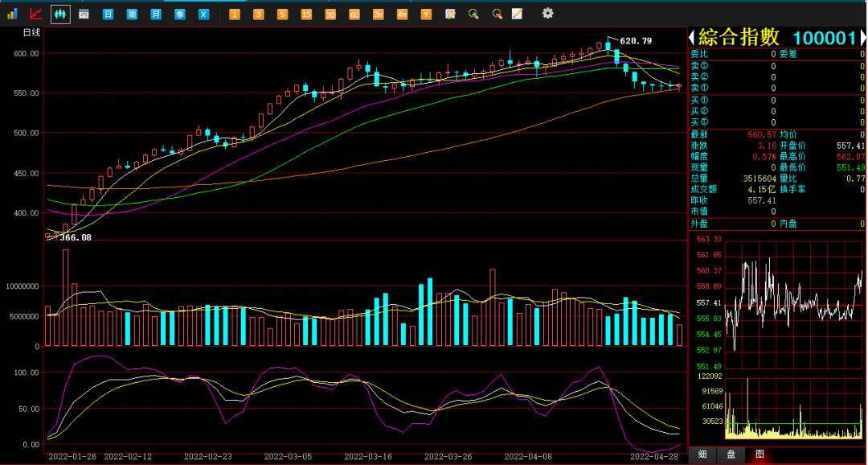Screen dimensions: 868x465
Task: Click the low price label 366.08
Action: (75, 237)
